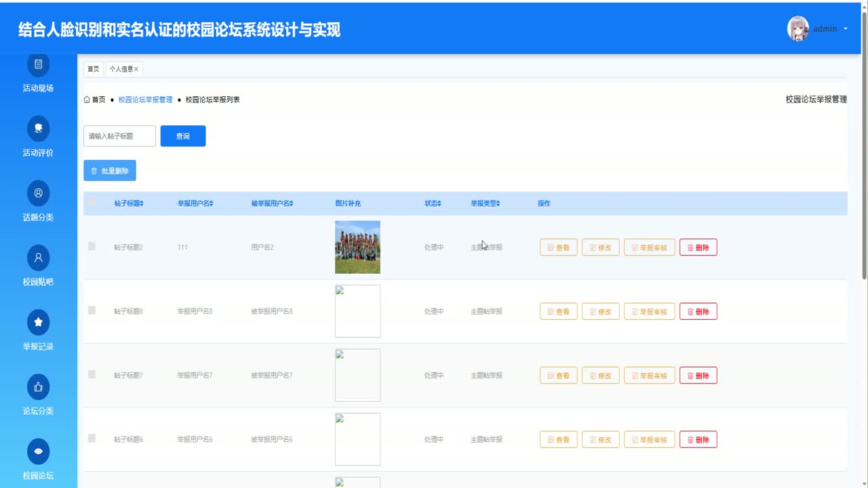Click 查看 for 帖子标题7 row
Image resolution: width=868 pixels, height=488 pixels.
[x=559, y=375]
